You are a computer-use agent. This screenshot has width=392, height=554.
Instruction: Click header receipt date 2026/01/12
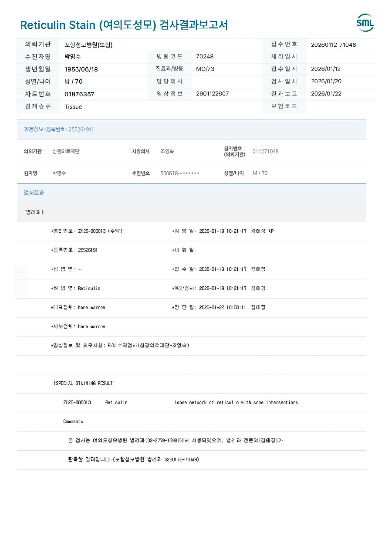point(326,69)
